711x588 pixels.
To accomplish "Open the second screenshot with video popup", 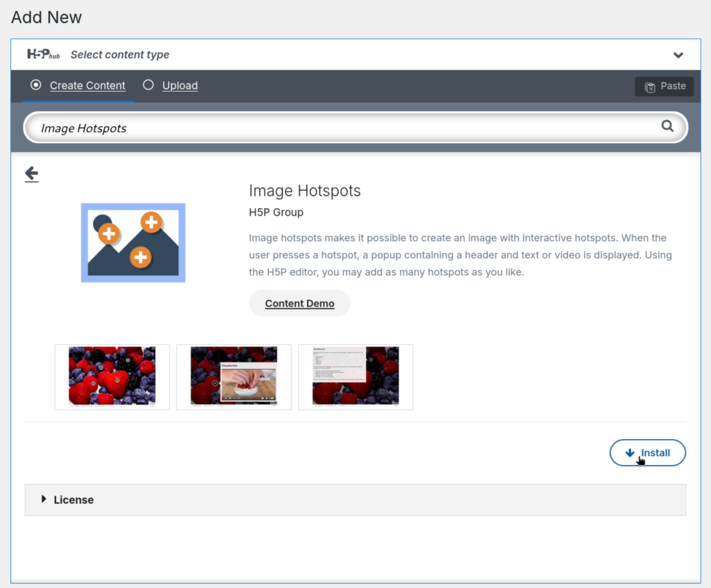I will (x=234, y=377).
